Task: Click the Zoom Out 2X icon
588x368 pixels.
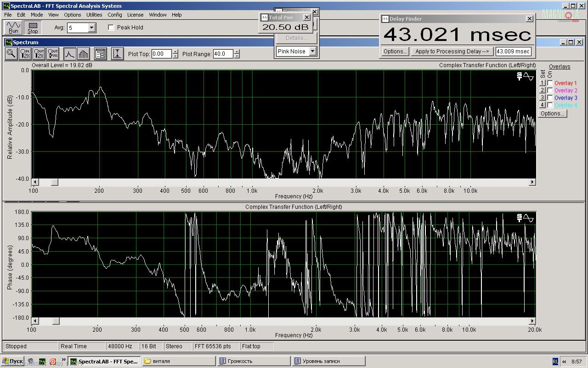Action: pos(39,54)
